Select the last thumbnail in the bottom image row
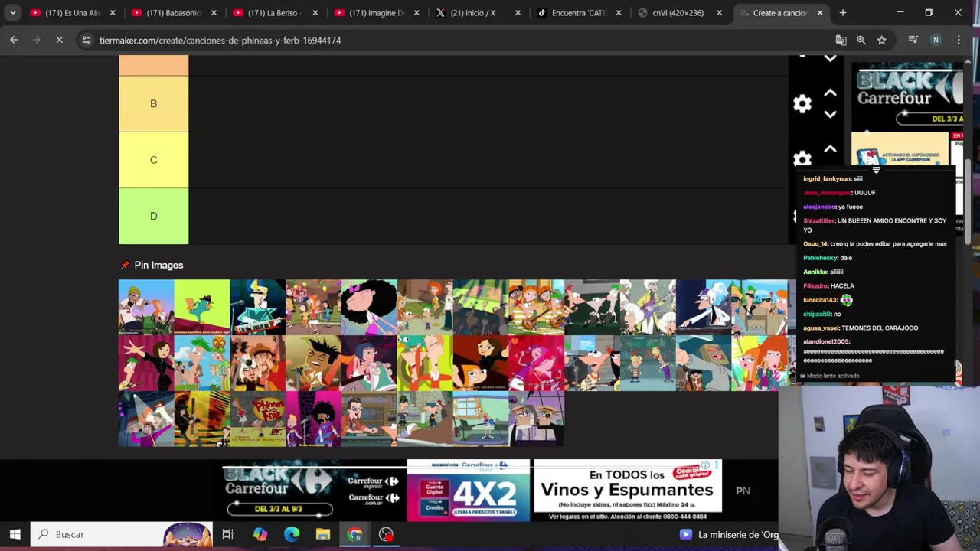Viewport: 980px width, 551px height. [x=536, y=419]
